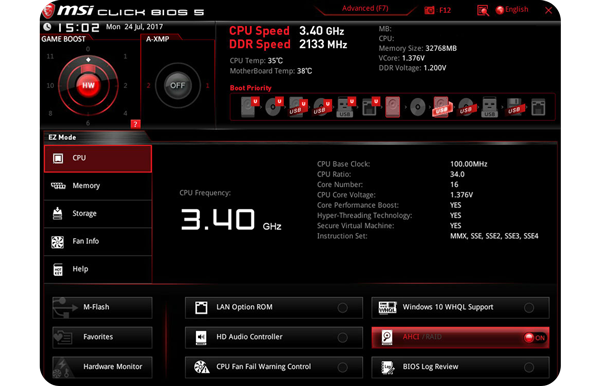Open the BIOS search magnifier icon
The image size is (600, 386).
[x=483, y=11]
